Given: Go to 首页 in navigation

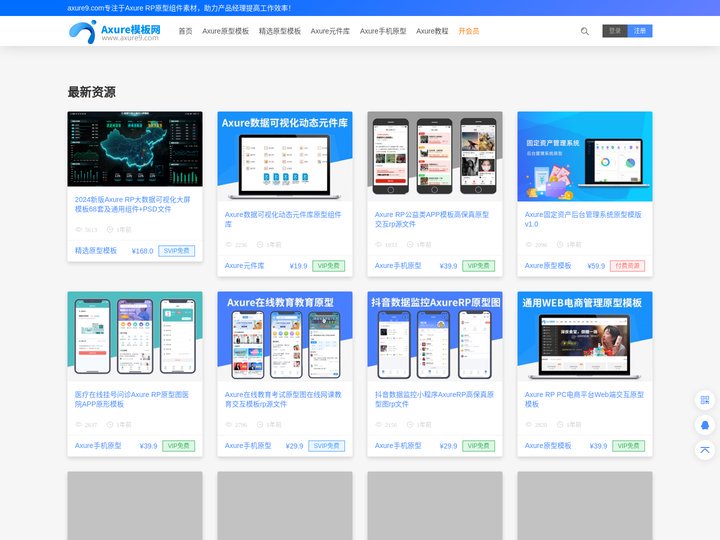Looking at the screenshot, I should pos(185,31).
